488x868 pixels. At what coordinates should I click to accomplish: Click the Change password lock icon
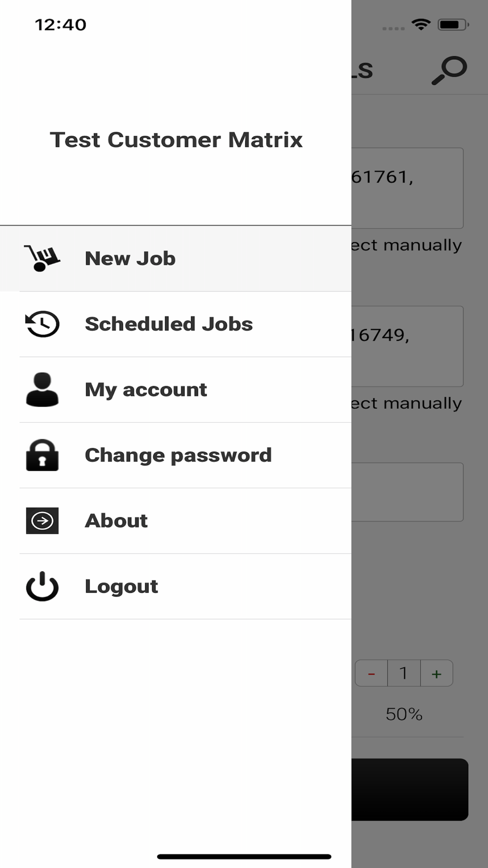pos(42,455)
